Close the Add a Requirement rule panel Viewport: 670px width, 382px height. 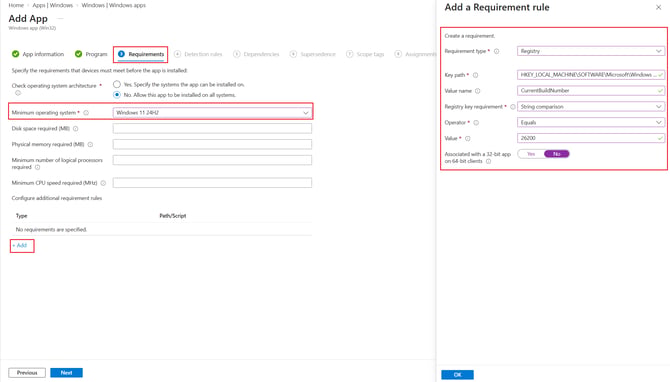coord(658,7)
